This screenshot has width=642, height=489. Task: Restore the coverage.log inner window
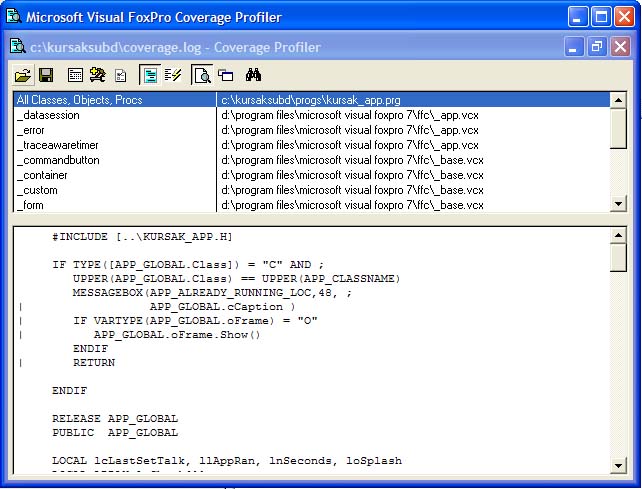(x=597, y=47)
